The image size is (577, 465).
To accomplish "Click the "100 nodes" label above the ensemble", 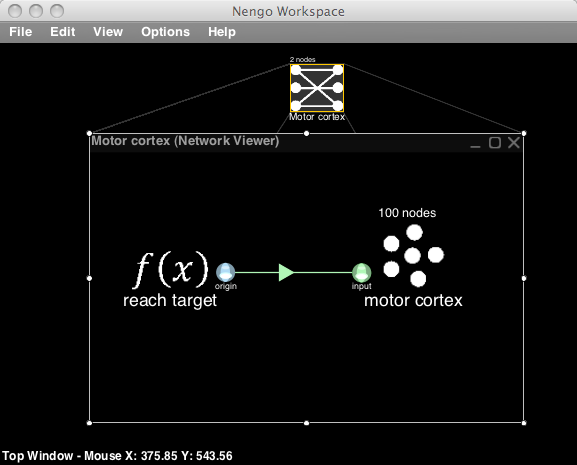I will [407, 213].
